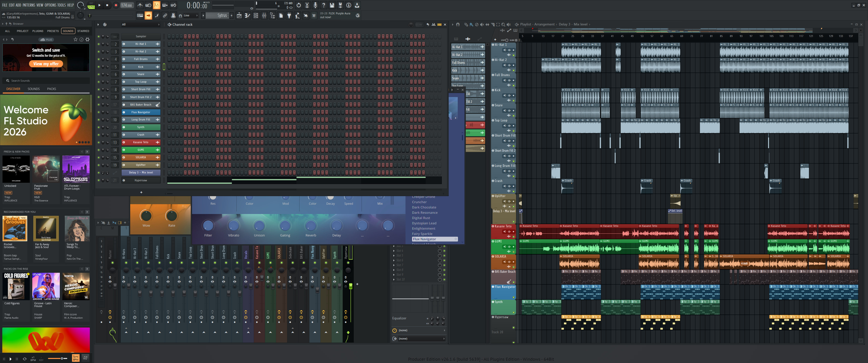Switch to the STARRED browser tab
Image resolution: width=868 pixels, height=363 pixels.
tap(83, 31)
